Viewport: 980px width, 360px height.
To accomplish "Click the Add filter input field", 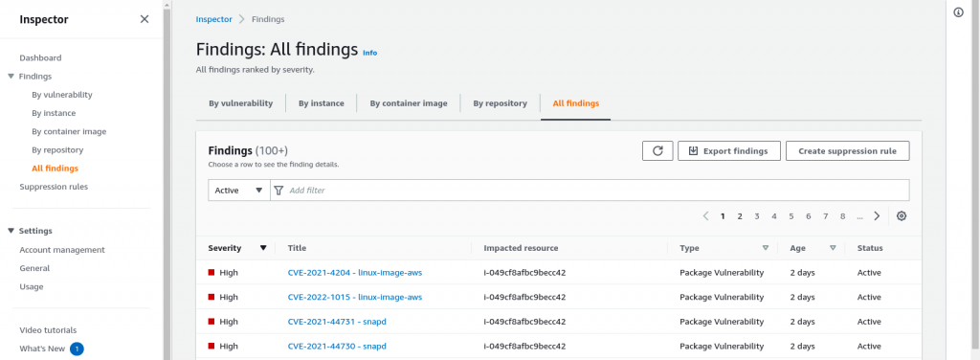I will tap(590, 190).
